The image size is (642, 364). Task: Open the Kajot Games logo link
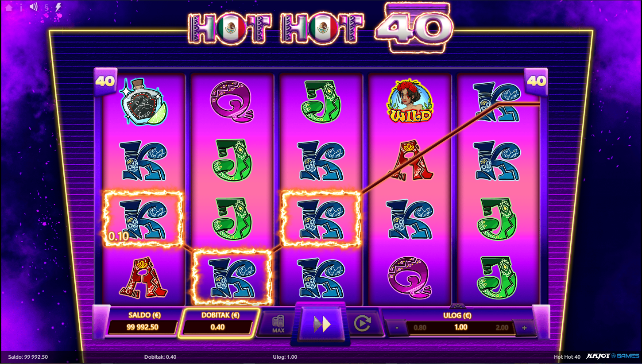click(x=612, y=356)
